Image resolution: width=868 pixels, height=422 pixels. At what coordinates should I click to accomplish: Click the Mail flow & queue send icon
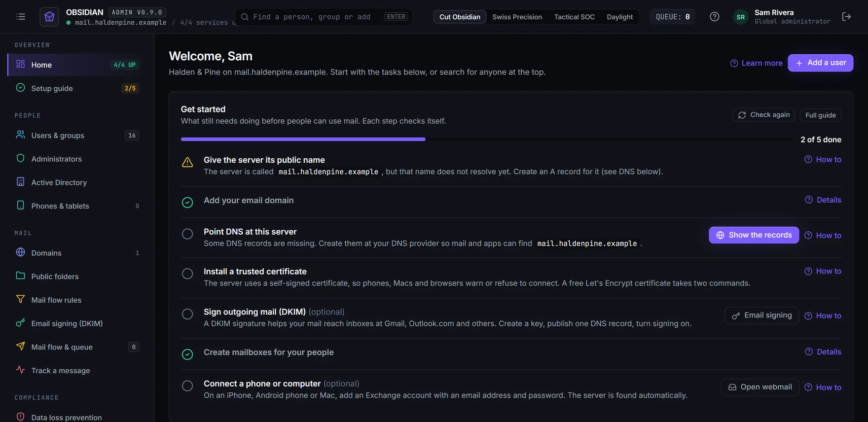[x=20, y=346]
